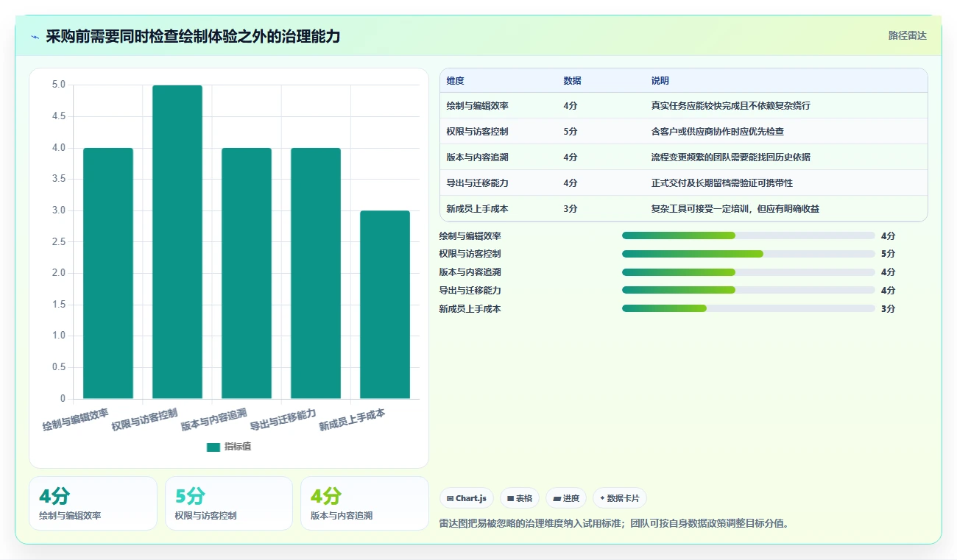Screen dimensions: 957x560
Task: Select table cell 导出与迁移能力
Action: click(x=477, y=183)
